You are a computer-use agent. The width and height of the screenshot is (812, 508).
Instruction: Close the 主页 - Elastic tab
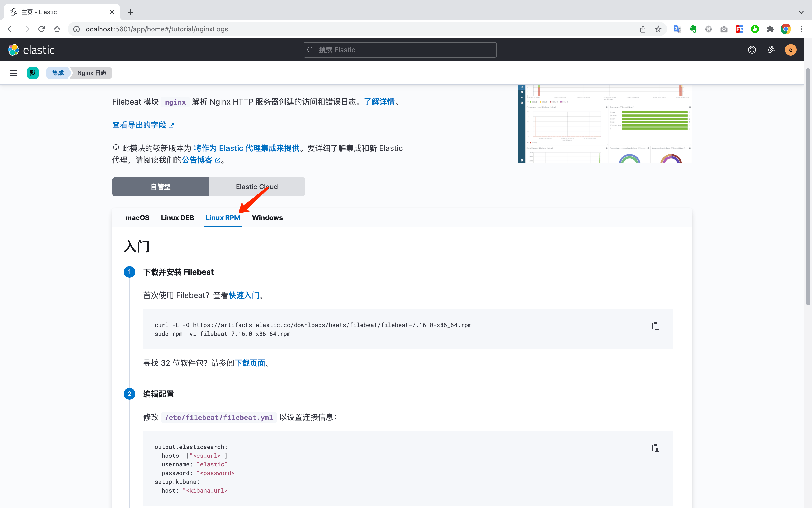112,12
